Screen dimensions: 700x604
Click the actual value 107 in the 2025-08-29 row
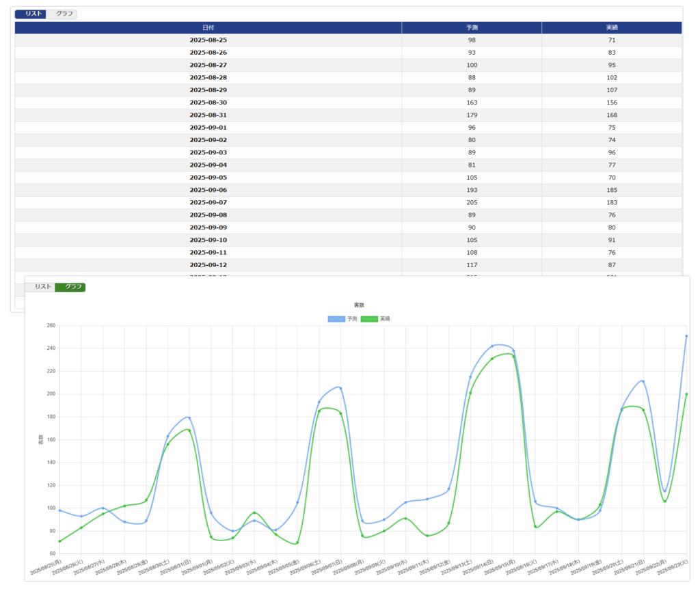(612, 90)
